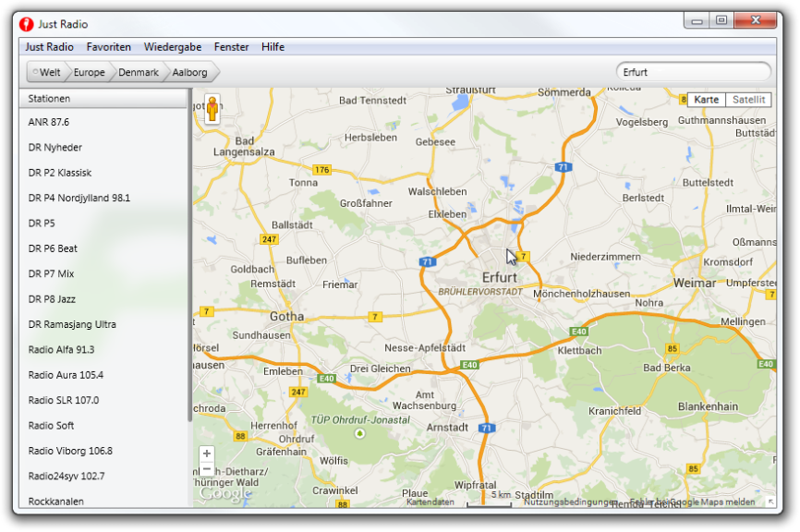The width and height of the screenshot is (800, 532).
Task: Switch map to Karte view
Action: tap(707, 100)
